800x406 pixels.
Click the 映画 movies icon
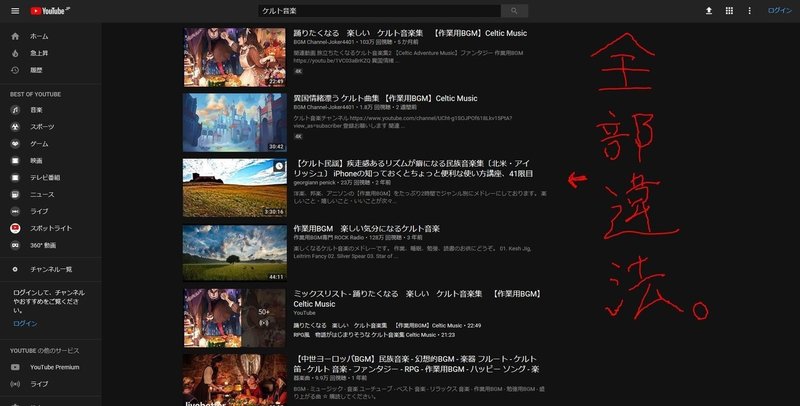[x=15, y=161]
